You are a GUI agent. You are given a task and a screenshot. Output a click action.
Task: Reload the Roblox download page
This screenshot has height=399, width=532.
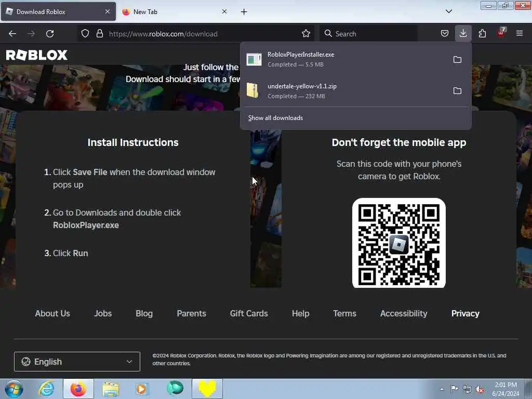click(x=50, y=34)
